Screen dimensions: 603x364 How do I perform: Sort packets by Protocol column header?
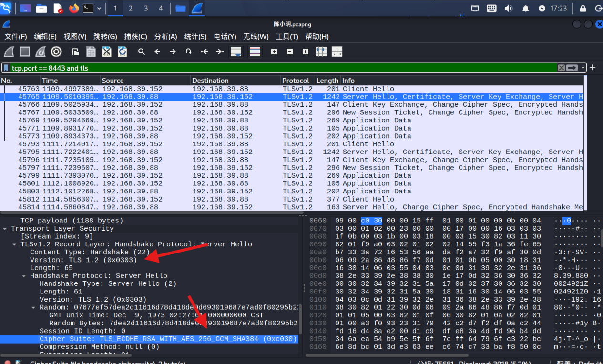pyautogui.click(x=298, y=81)
